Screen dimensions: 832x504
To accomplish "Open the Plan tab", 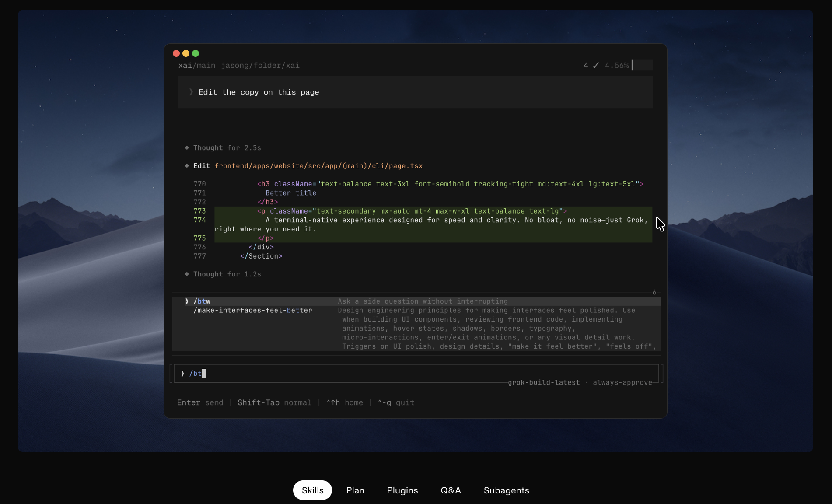I will [355, 490].
